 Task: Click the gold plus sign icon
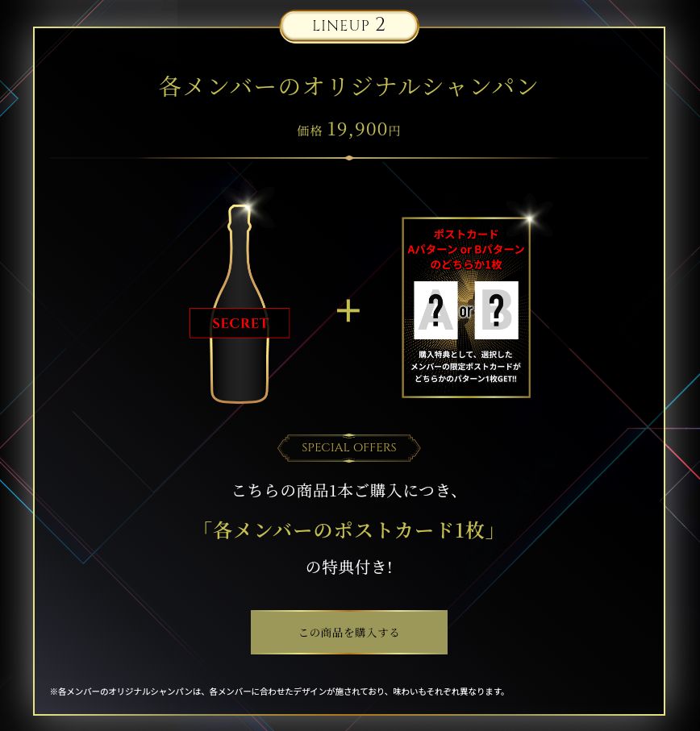click(x=348, y=310)
